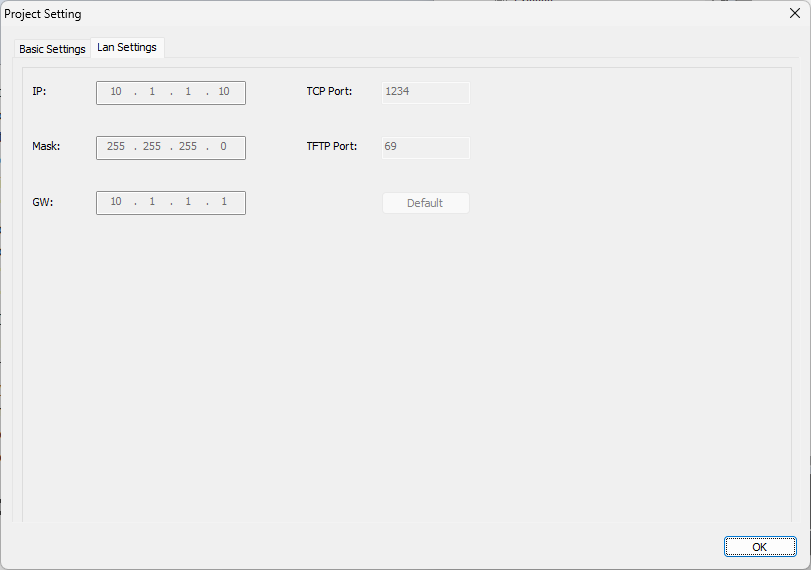
Task: Click the last octet of the GW field
Action: [224, 202]
